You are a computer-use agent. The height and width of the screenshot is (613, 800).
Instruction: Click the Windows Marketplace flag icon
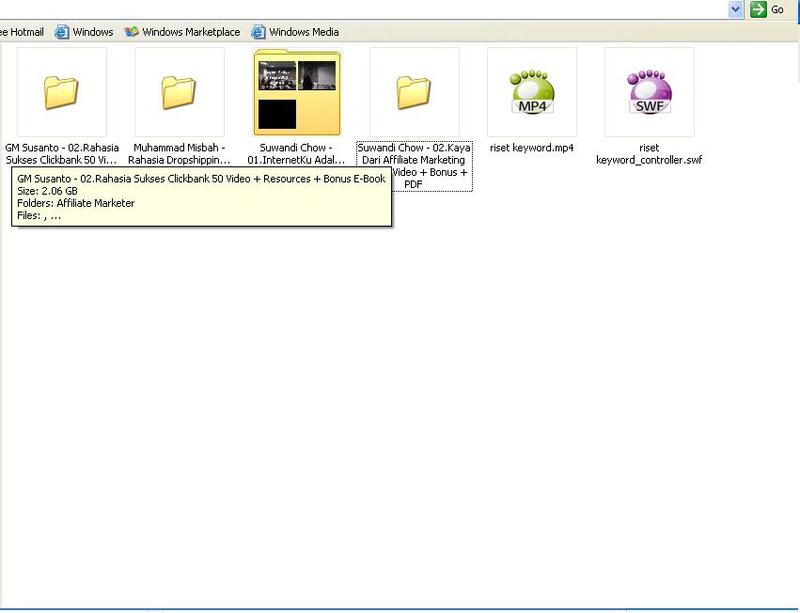pos(132,32)
